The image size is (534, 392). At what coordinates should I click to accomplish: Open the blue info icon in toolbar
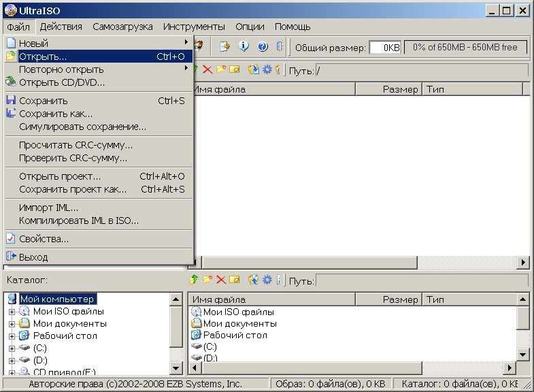pos(244,46)
